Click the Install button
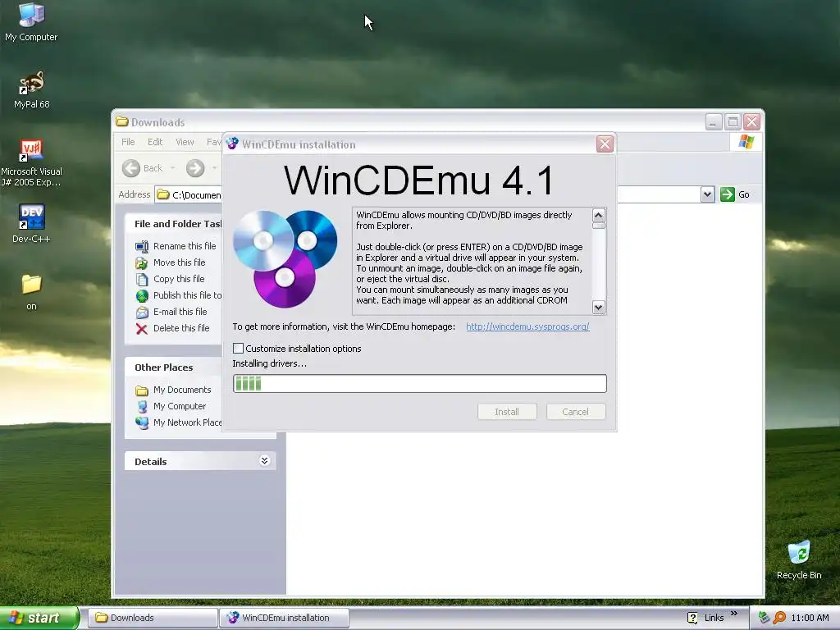 pyautogui.click(x=507, y=412)
